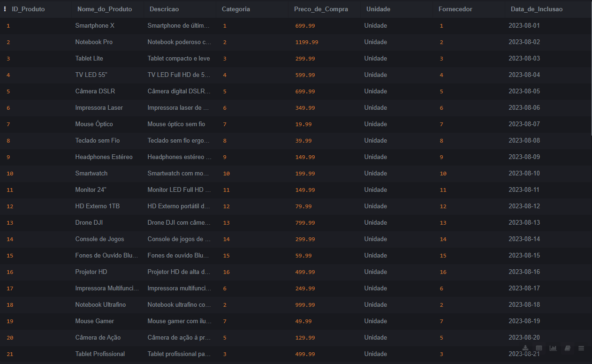Click the Unidade column header
The image size is (592, 364).
(378, 9)
